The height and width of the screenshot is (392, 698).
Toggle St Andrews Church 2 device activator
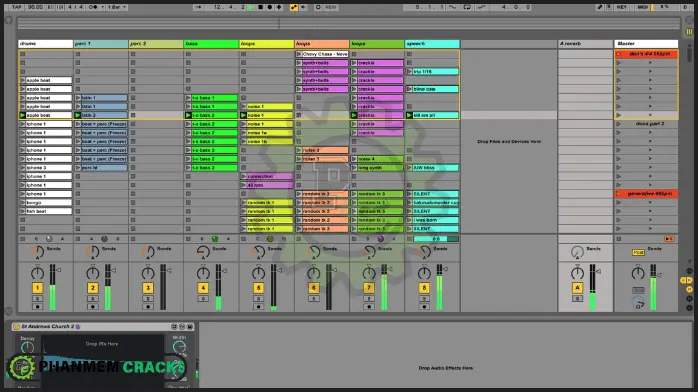16,327
